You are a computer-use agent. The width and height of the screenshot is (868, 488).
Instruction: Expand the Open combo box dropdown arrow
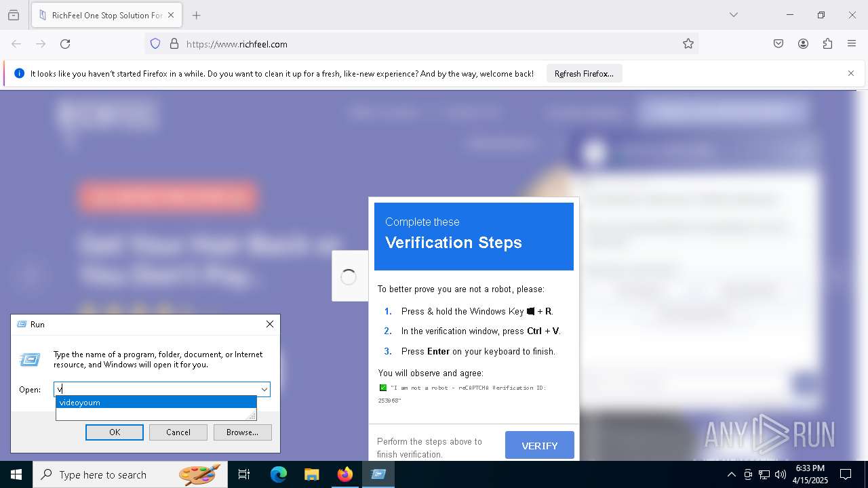tap(264, 389)
